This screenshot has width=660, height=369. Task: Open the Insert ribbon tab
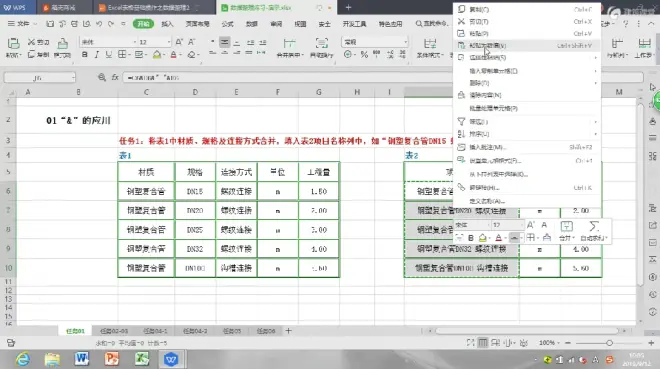click(167, 24)
